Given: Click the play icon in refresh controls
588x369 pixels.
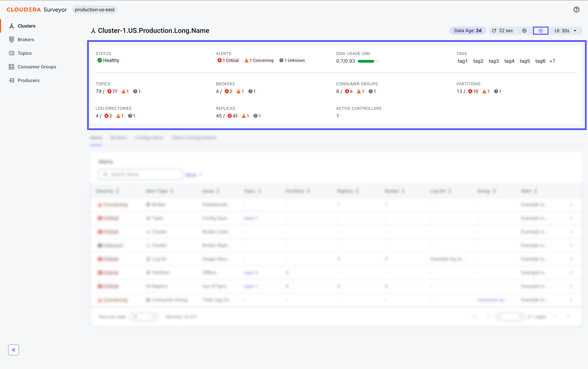Looking at the screenshot, I should (x=540, y=30).
